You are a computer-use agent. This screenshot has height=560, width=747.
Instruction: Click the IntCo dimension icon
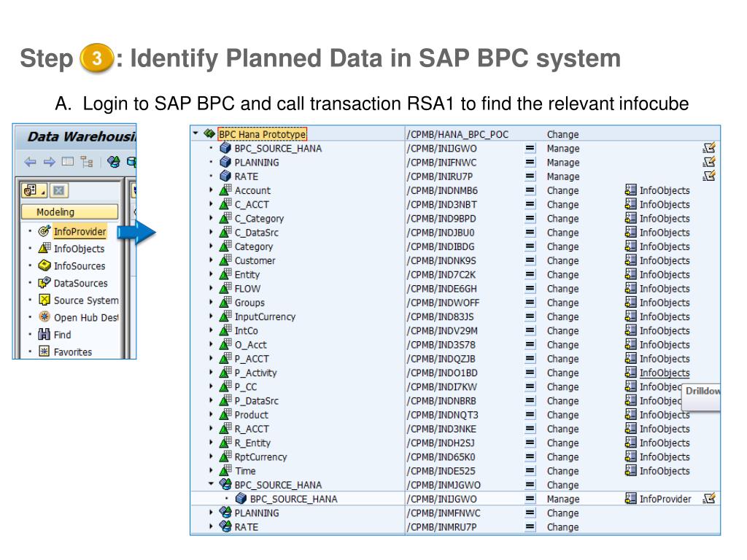(225, 330)
